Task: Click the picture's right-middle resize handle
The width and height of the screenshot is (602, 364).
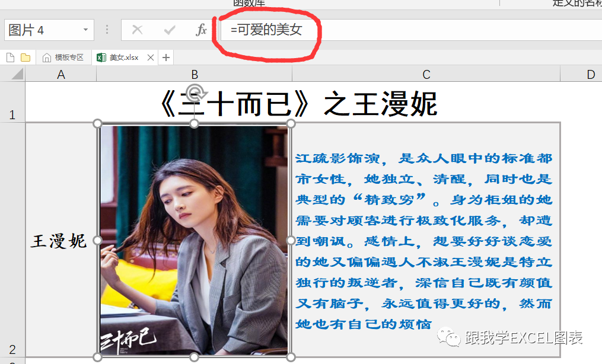Action: coord(291,241)
